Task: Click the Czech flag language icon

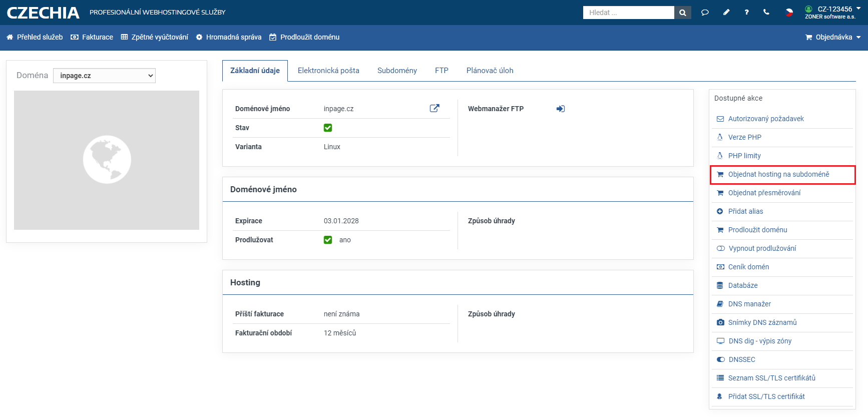Action: point(789,13)
